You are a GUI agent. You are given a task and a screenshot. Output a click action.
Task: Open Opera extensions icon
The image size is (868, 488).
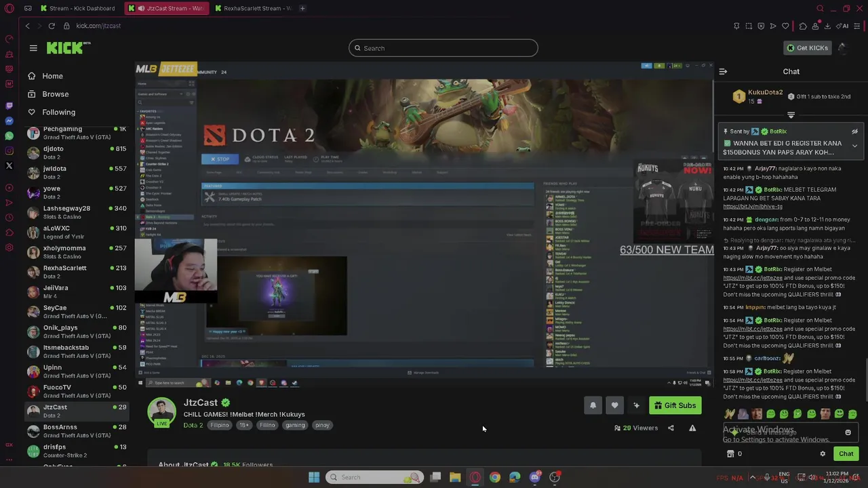pyautogui.click(x=803, y=26)
